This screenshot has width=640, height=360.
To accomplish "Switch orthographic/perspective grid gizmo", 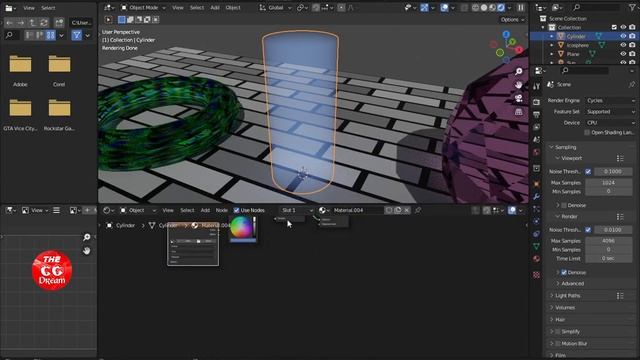I will (x=518, y=112).
